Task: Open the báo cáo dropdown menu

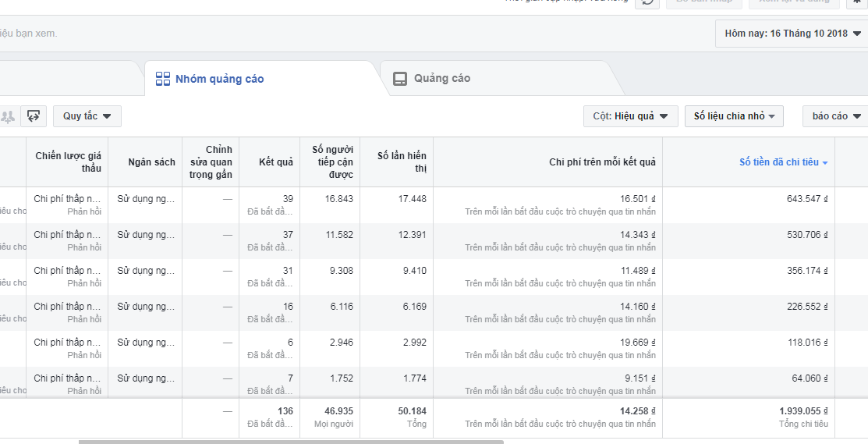Action: [835, 116]
